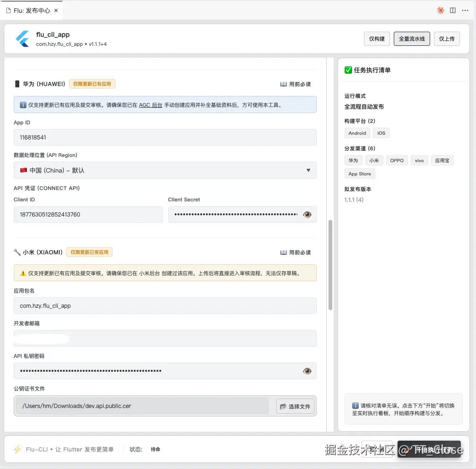Click the 全流程自动发布 run mode text

pos(364,106)
